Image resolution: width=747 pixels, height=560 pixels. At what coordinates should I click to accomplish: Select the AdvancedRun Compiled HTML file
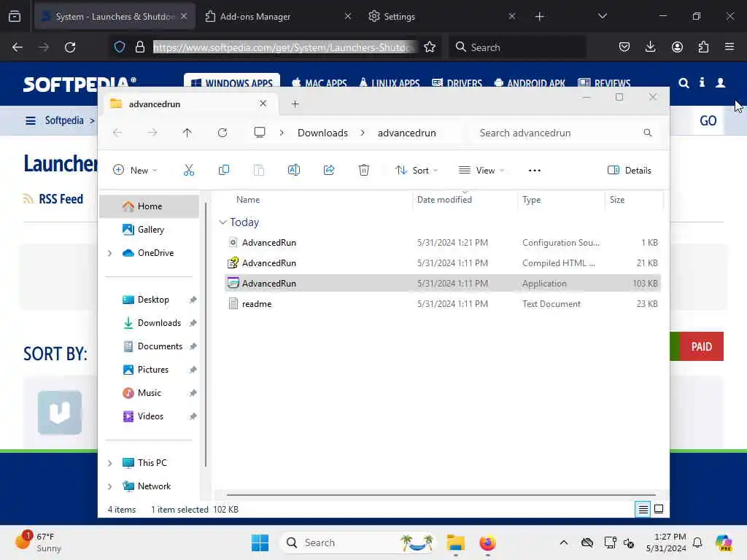pyautogui.click(x=443, y=262)
